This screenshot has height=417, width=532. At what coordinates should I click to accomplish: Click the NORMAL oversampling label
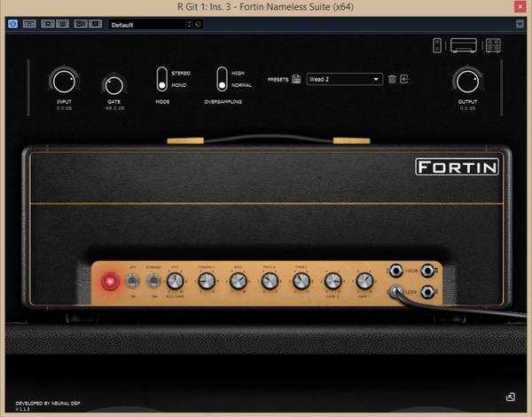pyautogui.click(x=242, y=85)
